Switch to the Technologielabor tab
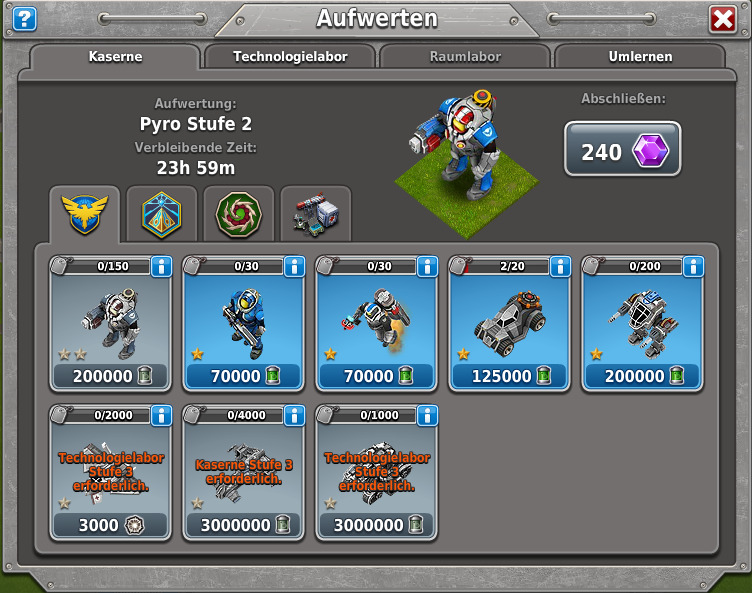752x593 pixels. 290,57
